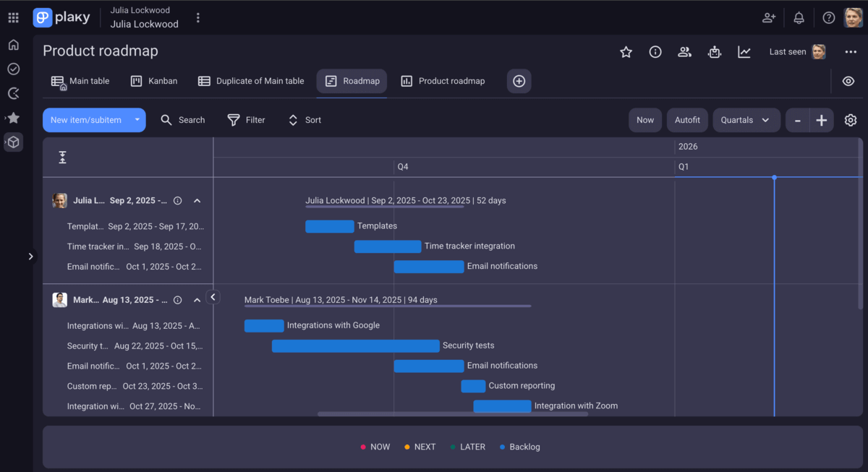Open board members via the people icon

point(684,52)
